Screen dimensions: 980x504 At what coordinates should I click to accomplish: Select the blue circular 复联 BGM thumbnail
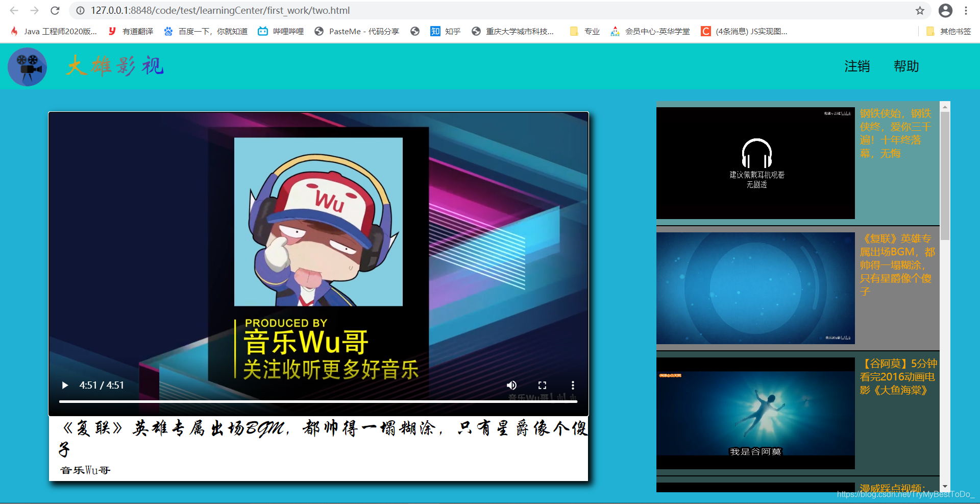(x=755, y=288)
